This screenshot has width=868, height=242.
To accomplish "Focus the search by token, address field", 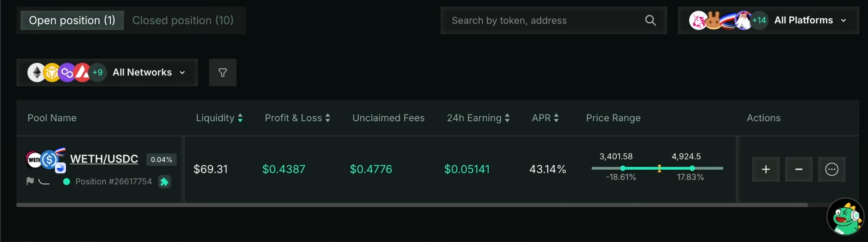I will pyautogui.click(x=545, y=21).
